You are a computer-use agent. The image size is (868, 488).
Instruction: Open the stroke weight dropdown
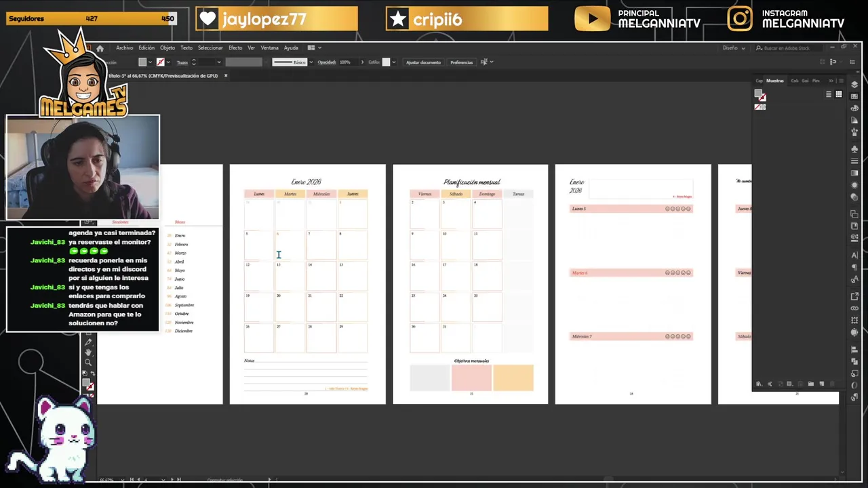[219, 62]
